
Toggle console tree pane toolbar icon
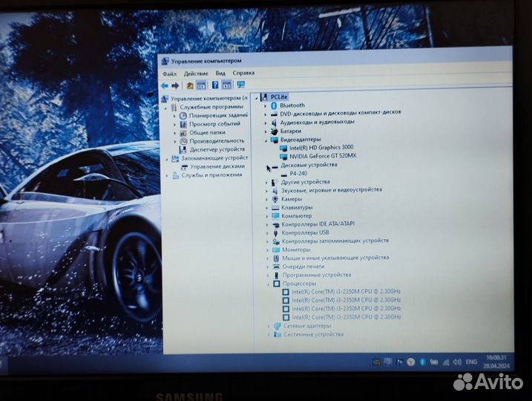pyautogui.click(x=201, y=85)
